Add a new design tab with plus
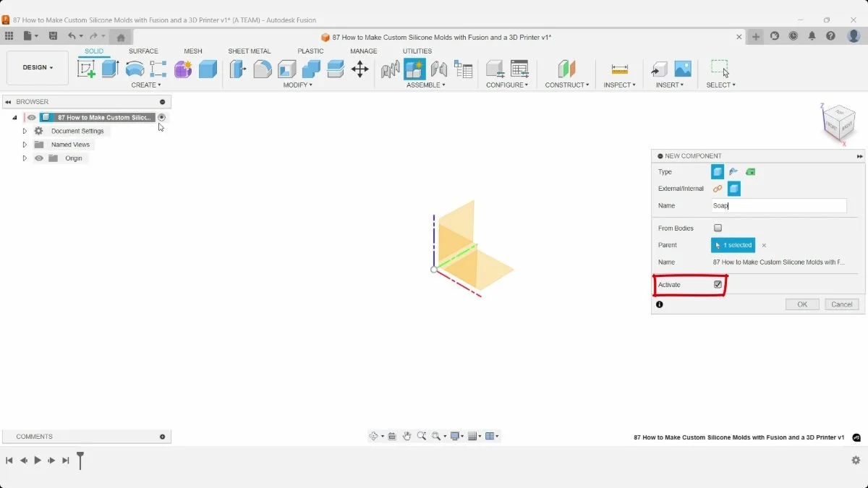 pos(756,36)
